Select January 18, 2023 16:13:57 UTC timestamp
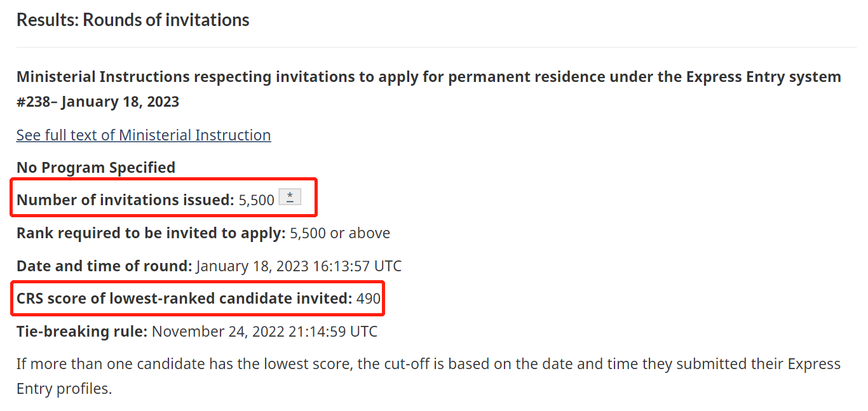 click(299, 266)
